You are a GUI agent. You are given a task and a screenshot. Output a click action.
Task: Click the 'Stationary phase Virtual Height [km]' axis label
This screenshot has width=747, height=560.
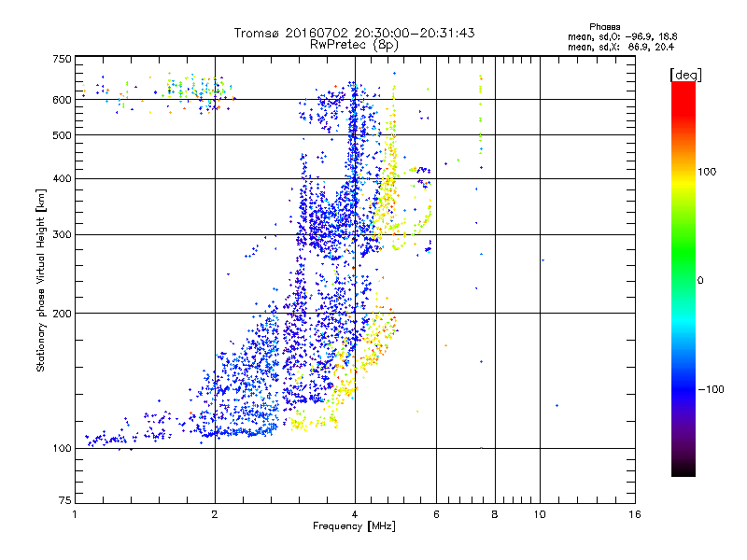[x=41, y=281]
